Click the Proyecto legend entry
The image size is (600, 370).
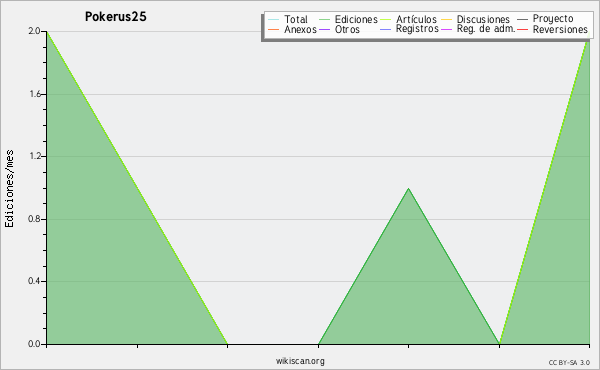click(545, 18)
